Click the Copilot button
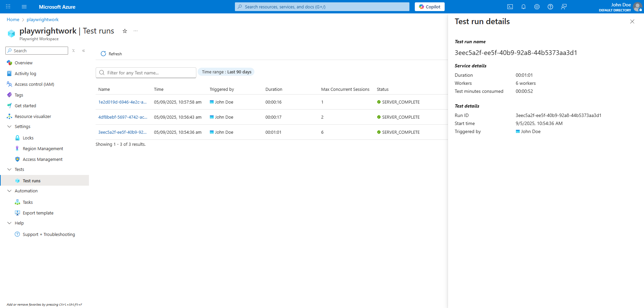Viewport: 644px width, 308px height. (x=429, y=7)
